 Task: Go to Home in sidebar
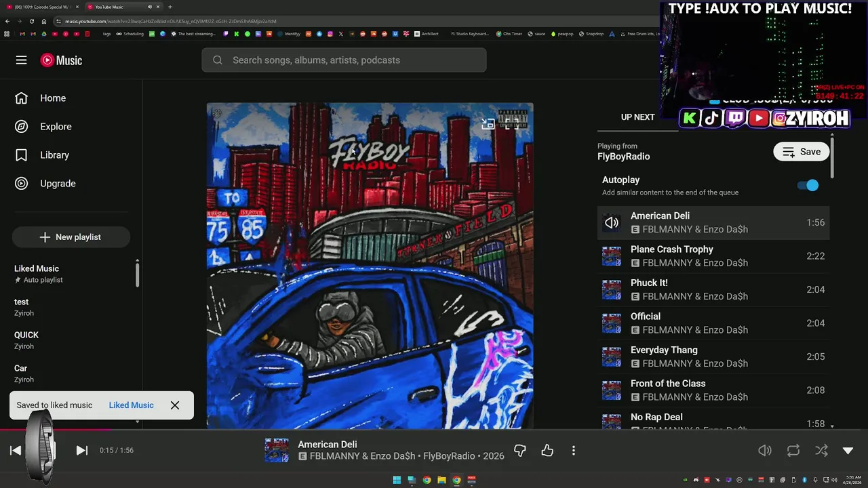pos(71,98)
